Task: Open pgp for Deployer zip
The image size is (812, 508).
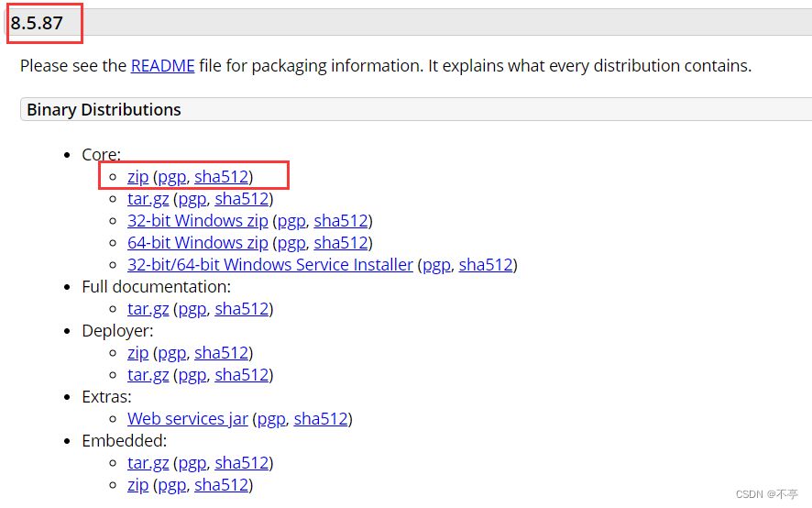Action: point(172,353)
